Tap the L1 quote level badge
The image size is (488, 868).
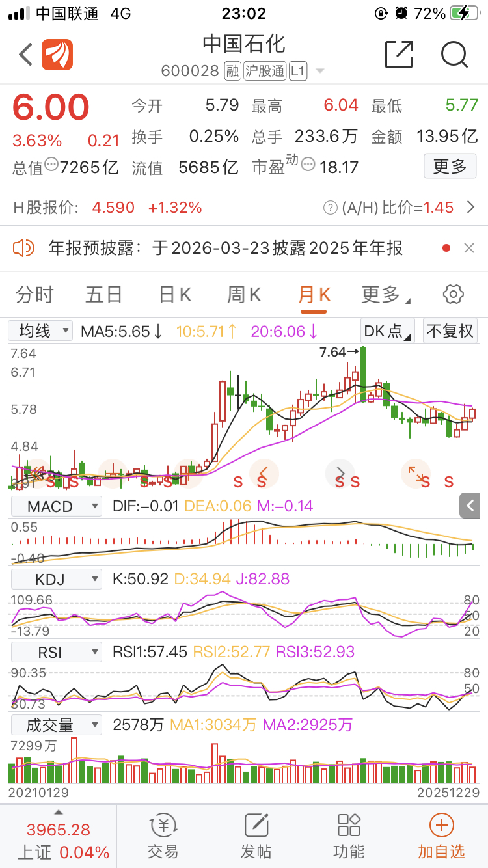click(298, 71)
